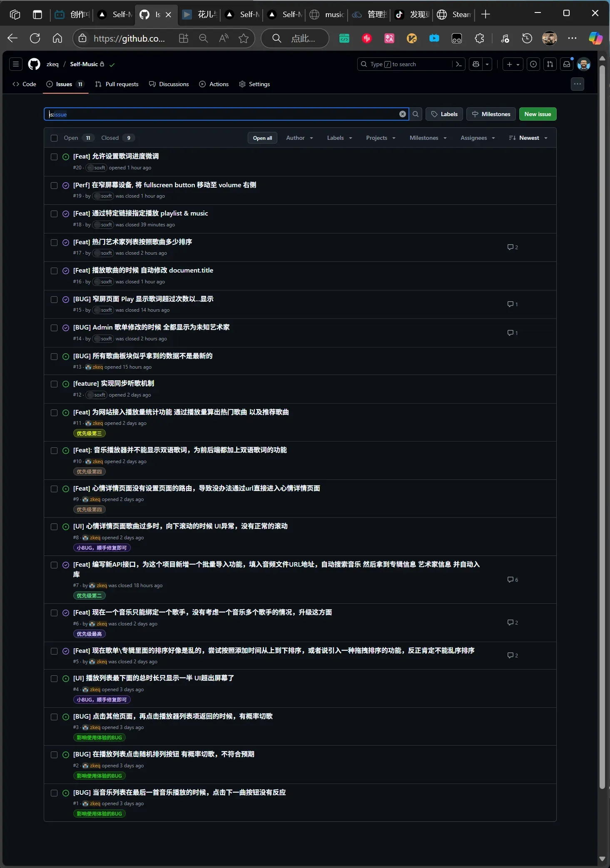Expand the Milestones filter dropdown

pos(428,138)
